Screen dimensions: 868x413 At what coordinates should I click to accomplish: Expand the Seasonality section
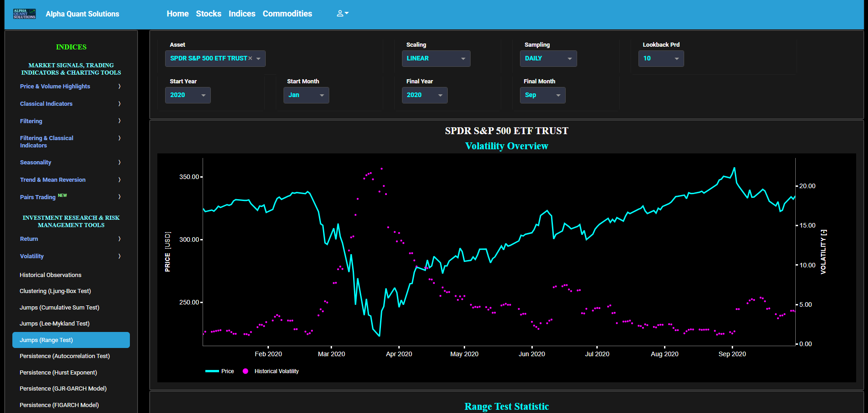(70, 163)
